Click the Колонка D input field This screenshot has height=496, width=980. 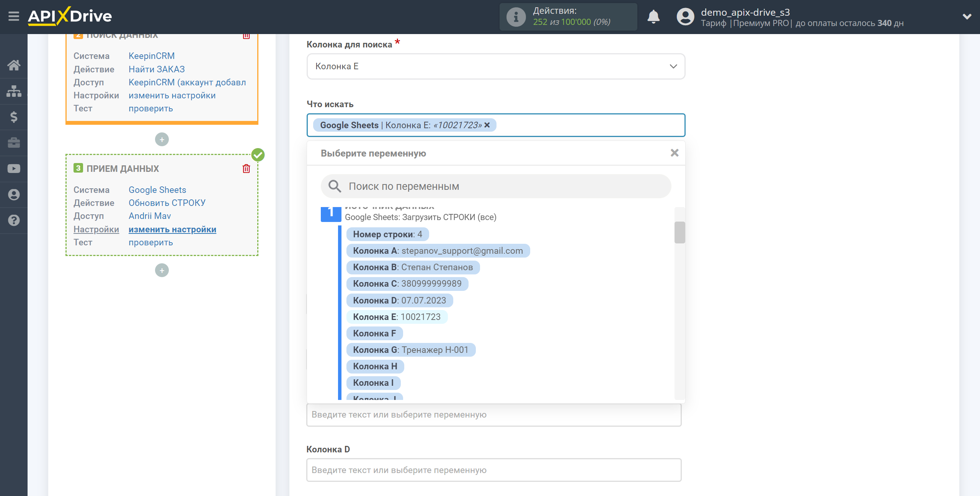494,470
